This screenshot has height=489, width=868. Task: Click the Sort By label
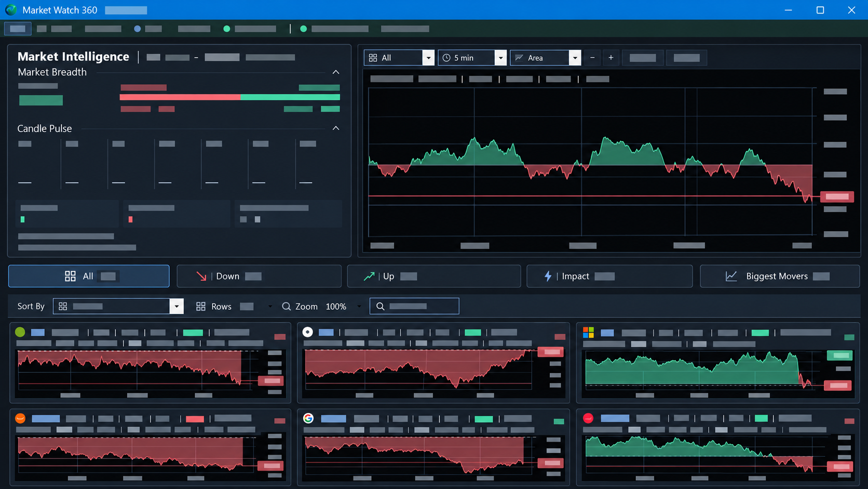click(31, 306)
